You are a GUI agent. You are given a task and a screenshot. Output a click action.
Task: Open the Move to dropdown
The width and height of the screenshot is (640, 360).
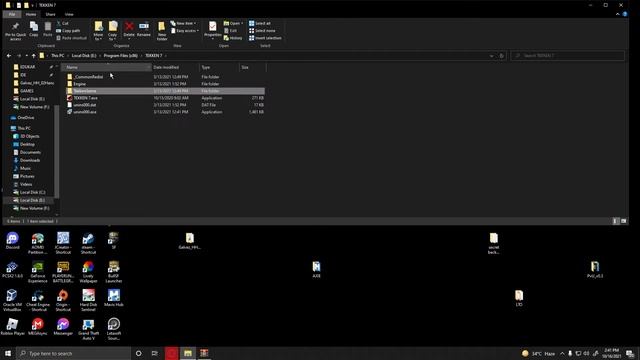[98, 31]
